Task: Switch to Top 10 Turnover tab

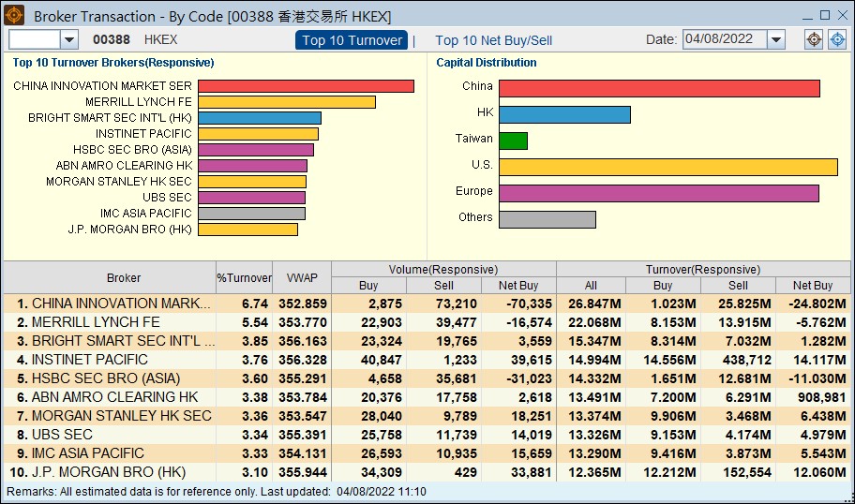Action: tap(352, 40)
